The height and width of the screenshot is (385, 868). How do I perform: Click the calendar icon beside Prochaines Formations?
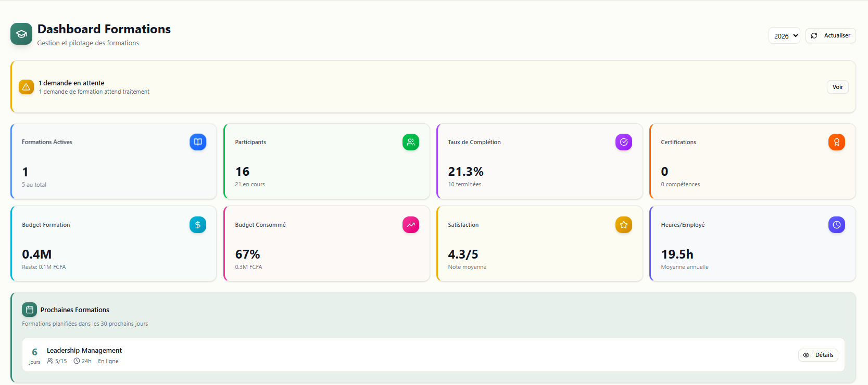tap(30, 310)
